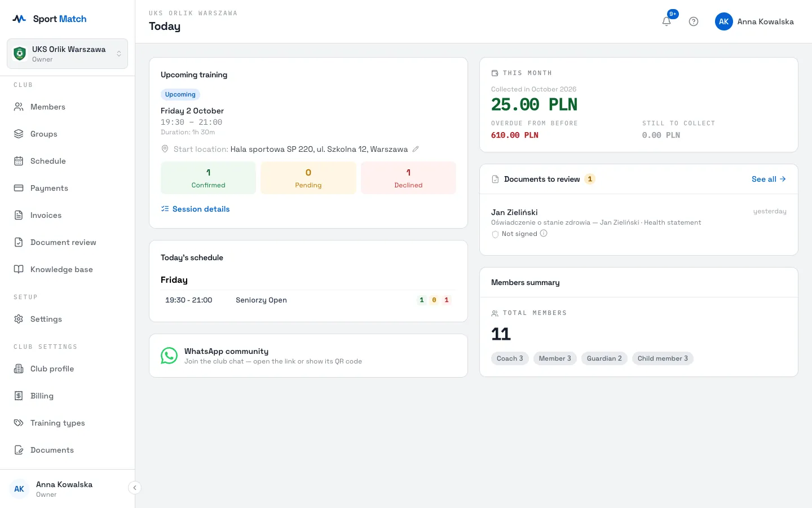Select the Child member 3 chip

(663, 358)
